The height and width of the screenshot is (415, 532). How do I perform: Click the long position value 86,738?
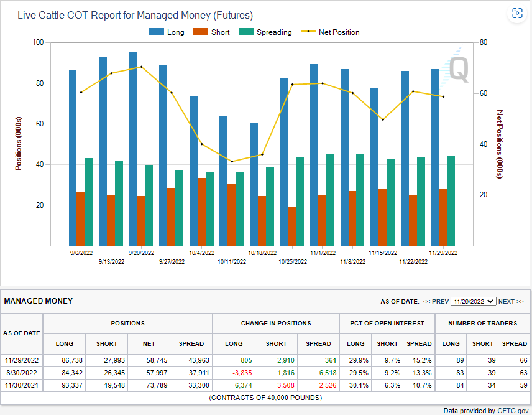(72, 360)
